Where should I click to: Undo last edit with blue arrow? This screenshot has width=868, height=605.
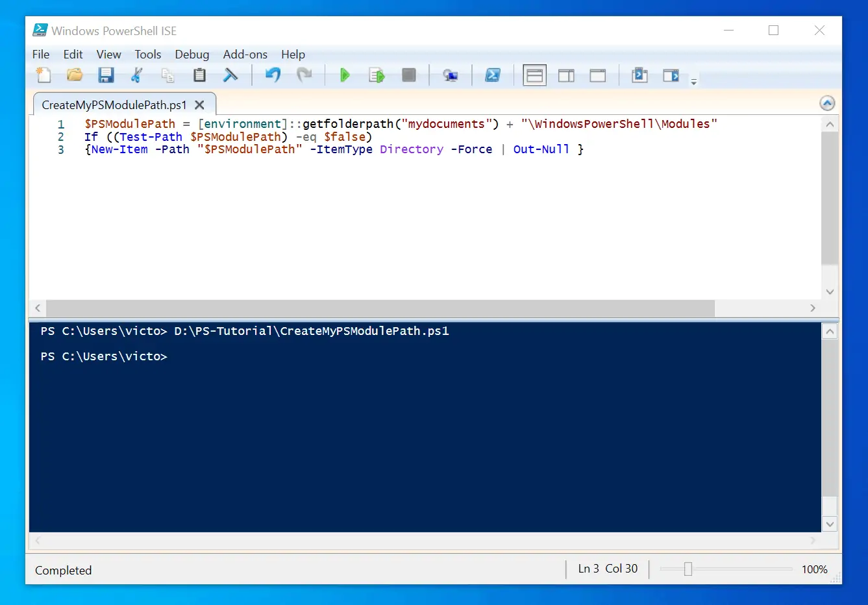(x=273, y=75)
